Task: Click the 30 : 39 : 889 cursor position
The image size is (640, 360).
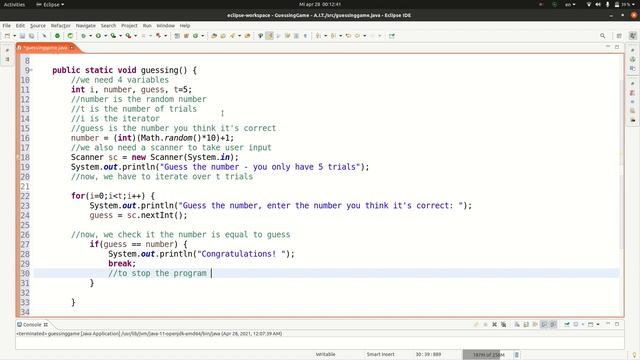Action: [428, 354]
